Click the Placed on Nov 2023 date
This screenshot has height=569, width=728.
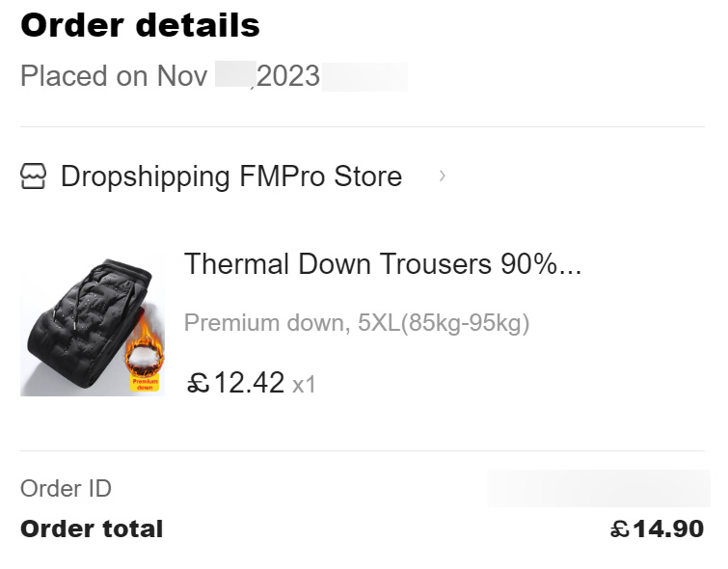pos(170,76)
